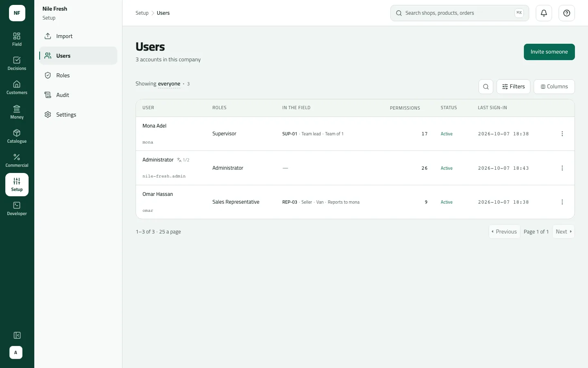Open the Money section
This screenshot has height=368, width=588.
[x=17, y=112]
